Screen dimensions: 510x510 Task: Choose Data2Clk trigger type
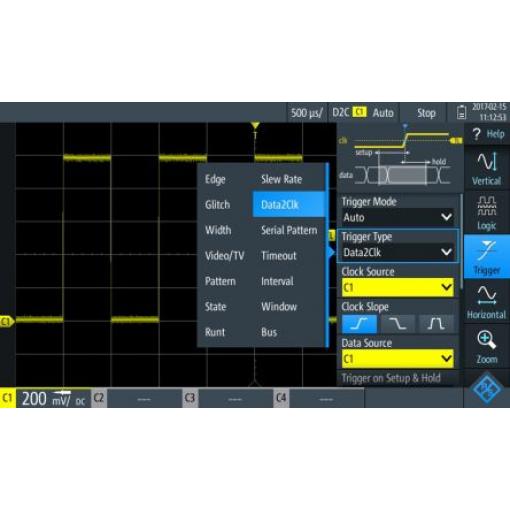coord(289,205)
